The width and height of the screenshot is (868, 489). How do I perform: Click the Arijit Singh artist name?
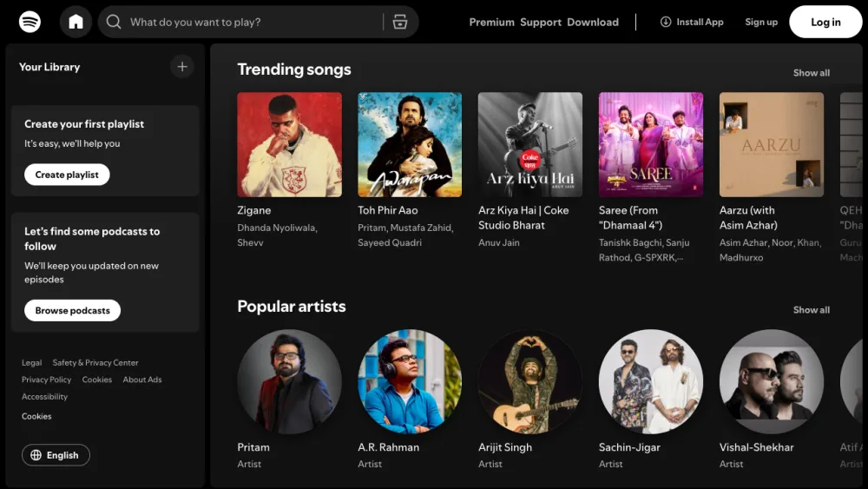505,447
